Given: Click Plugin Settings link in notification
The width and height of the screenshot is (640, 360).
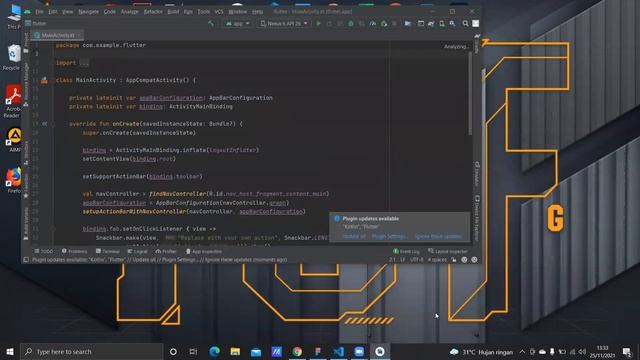Looking at the screenshot, I should (x=389, y=236).
